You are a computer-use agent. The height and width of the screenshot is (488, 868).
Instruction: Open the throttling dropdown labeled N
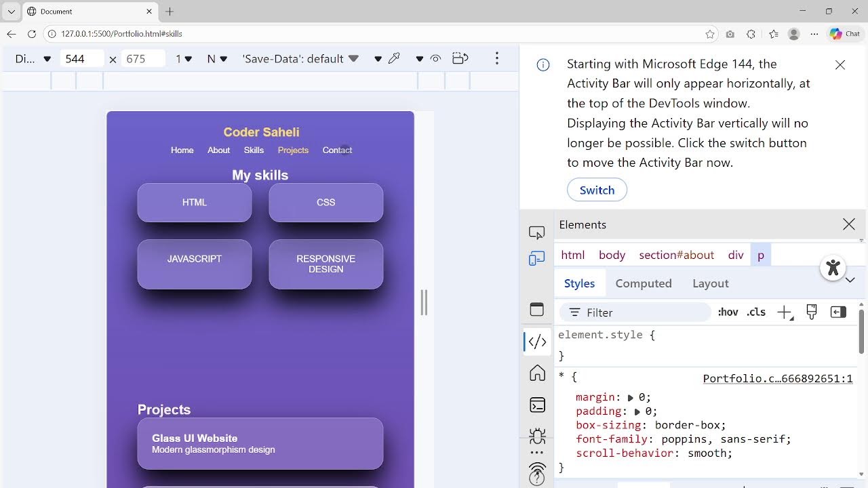pyautogui.click(x=217, y=59)
